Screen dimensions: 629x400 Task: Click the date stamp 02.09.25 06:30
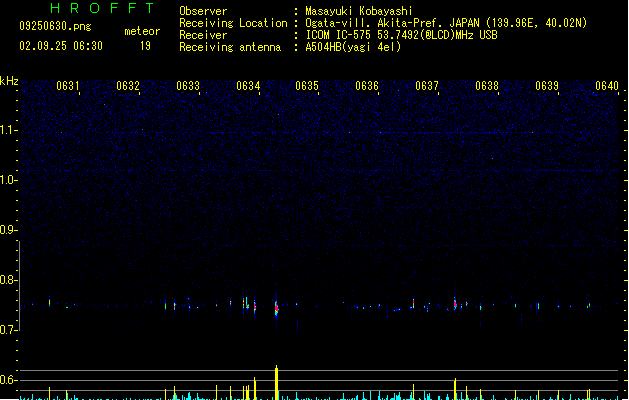pos(61,46)
